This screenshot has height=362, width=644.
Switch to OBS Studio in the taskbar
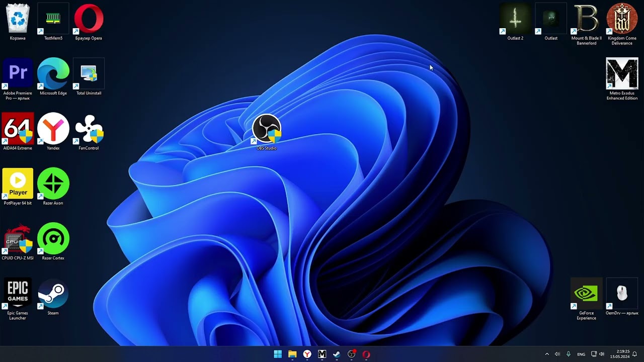[x=351, y=354]
